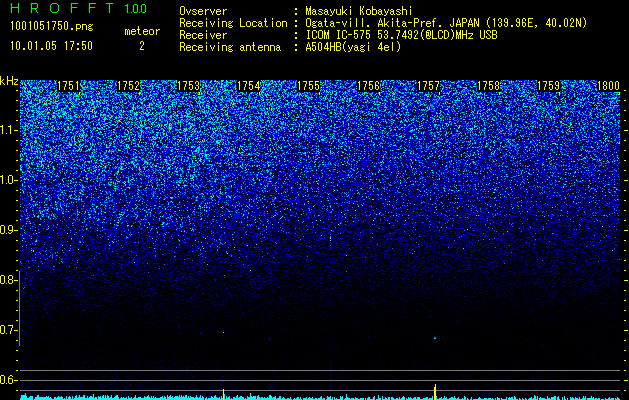The height and width of the screenshot is (400, 629).
Task: Click the 'Receiver' field label
Action: [x=203, y=35]
